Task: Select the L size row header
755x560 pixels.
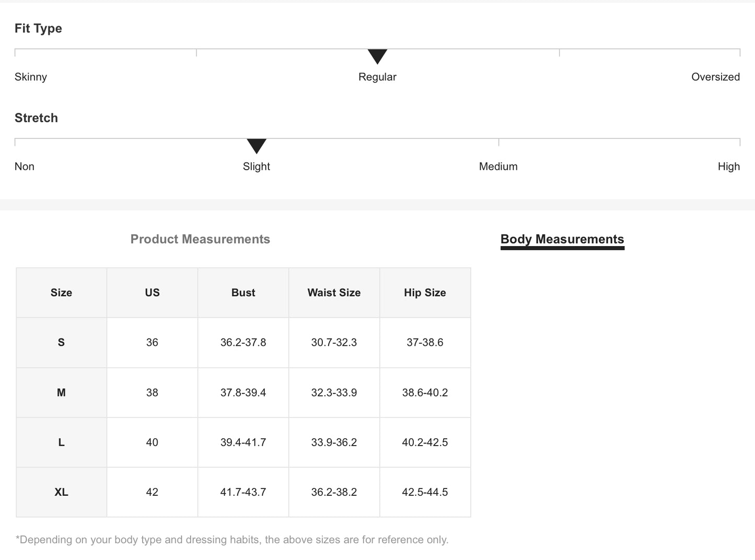Action: click(61, 442)
